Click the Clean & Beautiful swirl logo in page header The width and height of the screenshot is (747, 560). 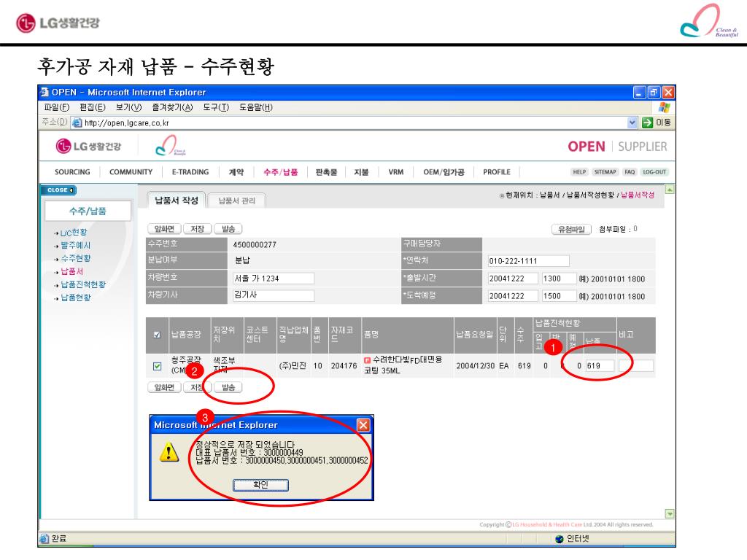(x=170, y=146)
